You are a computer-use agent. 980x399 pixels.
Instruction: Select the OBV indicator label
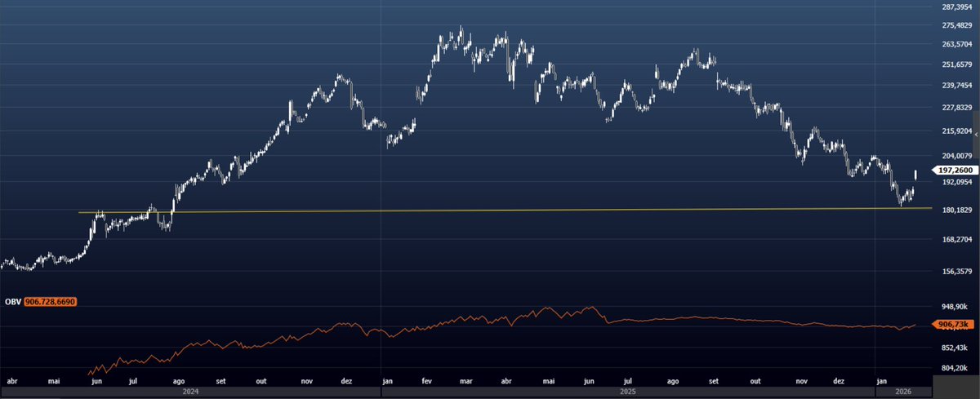(12, 302)
